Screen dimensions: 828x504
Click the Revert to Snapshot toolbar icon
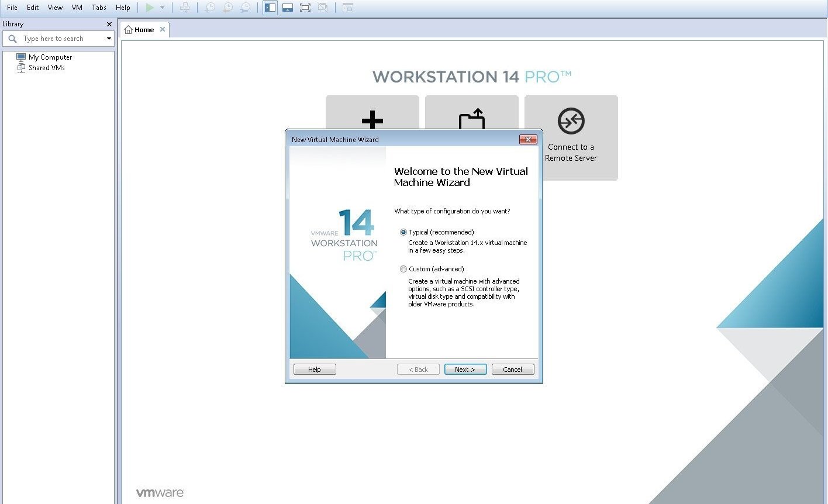(227, 8)
